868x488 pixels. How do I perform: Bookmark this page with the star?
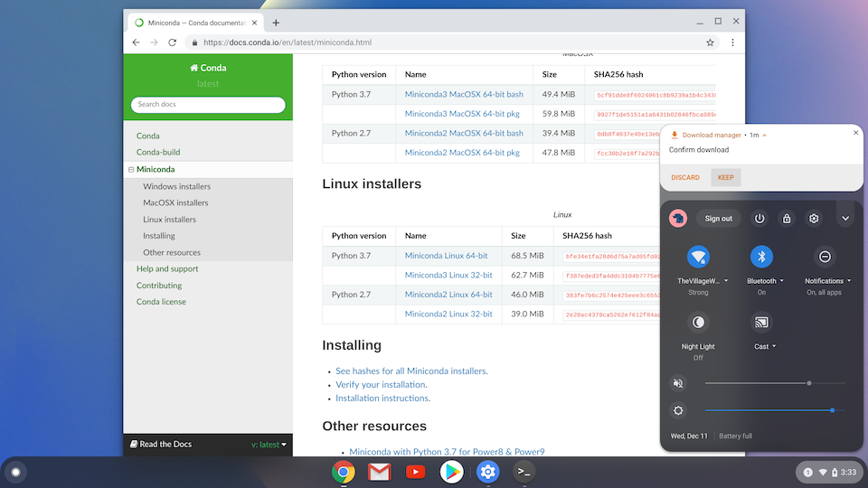[x=711, y=42]
